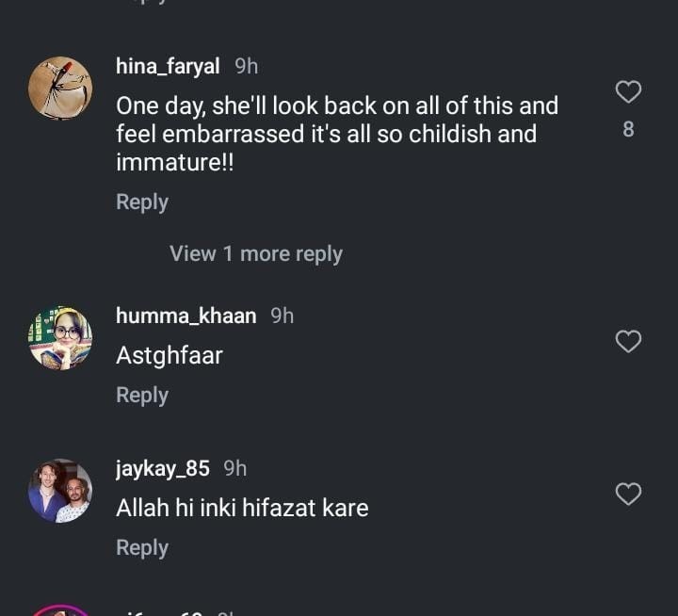678x616 pixels.
Task: Open humma_khaan's profile avatar
Action: click(60, 337)
